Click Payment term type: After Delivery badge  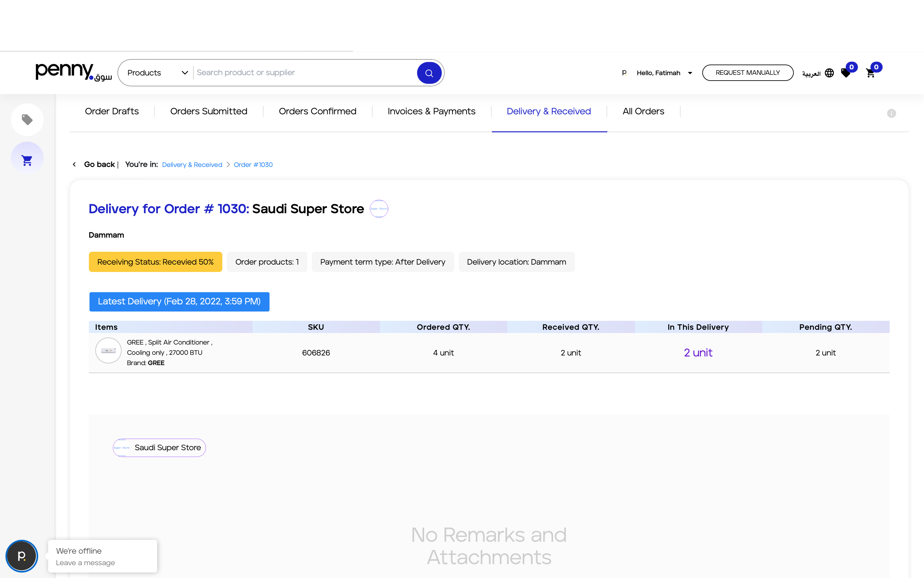(382, 262)
